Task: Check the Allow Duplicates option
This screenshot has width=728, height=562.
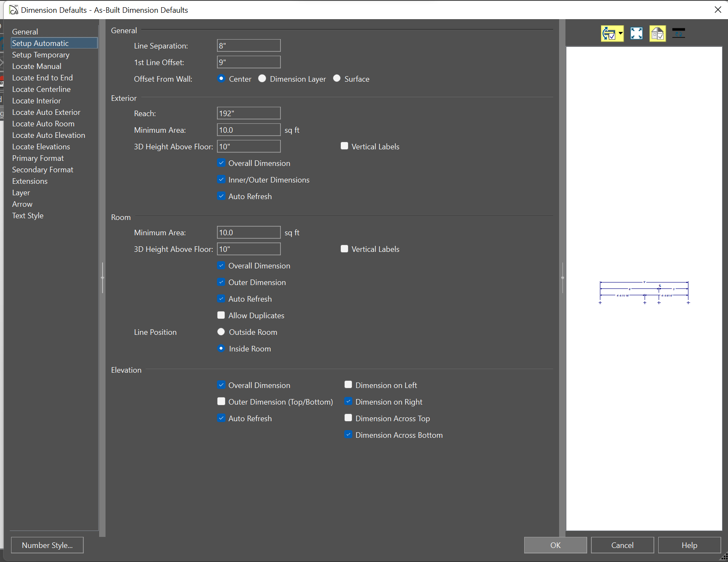Action: [x=221, y=315]
